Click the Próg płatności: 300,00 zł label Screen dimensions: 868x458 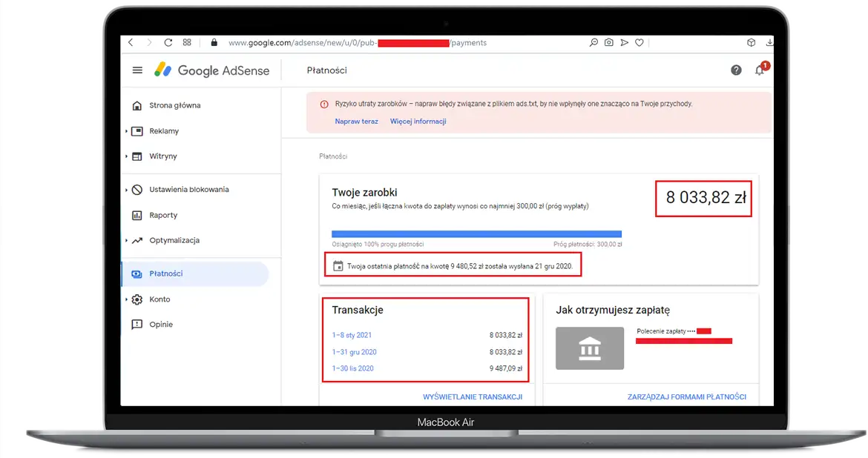tap(588, 245)
